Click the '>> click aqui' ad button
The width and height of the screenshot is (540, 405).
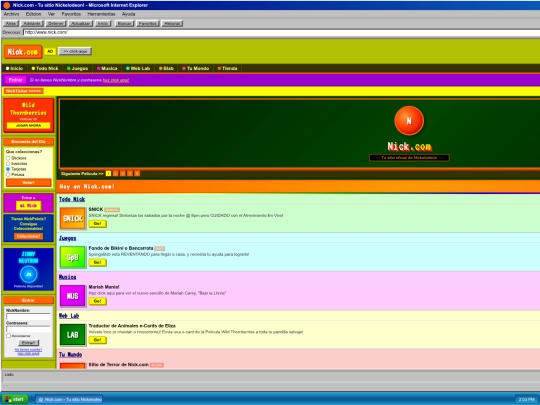[x=75, y=51]
